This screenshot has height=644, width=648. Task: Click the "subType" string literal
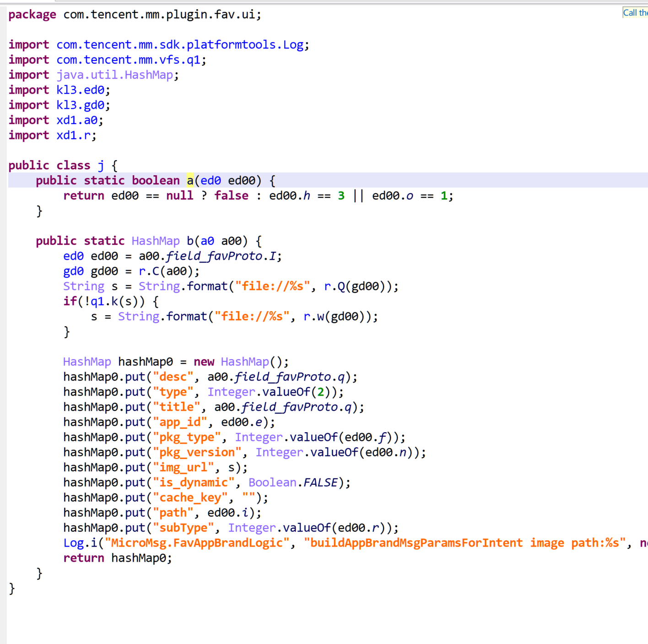pyautogui.click(x=183, y=528)
